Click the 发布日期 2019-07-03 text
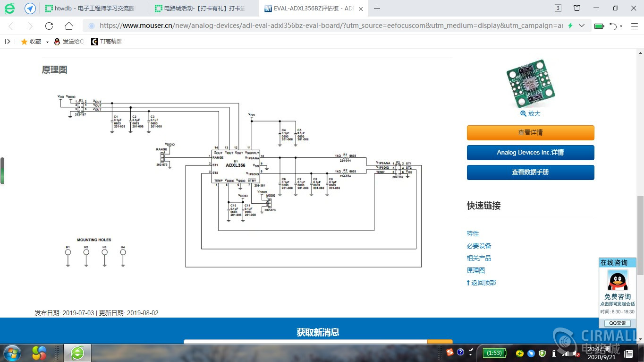The width and height of the screenshot is (644, 362). [64, 313]
